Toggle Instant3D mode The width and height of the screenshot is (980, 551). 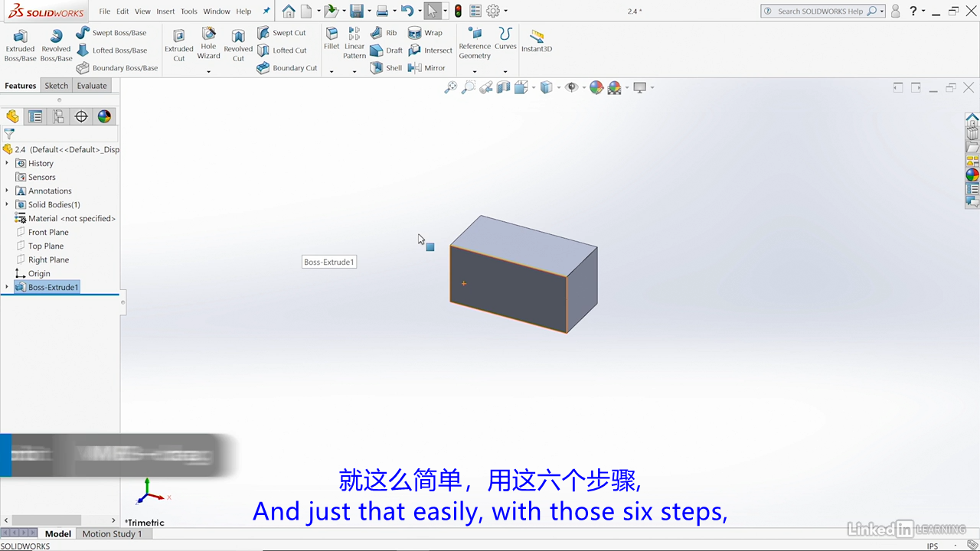click(537, 40)
